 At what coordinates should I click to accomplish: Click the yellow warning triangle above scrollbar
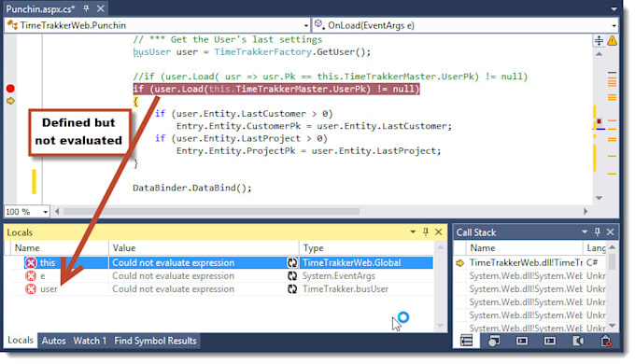coord(612,40)
